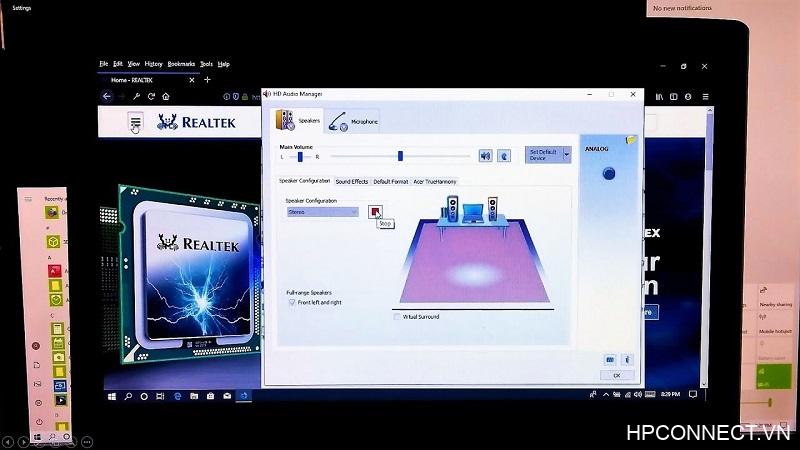Click the right speaker in the room diagram

(x=492, y=209)
